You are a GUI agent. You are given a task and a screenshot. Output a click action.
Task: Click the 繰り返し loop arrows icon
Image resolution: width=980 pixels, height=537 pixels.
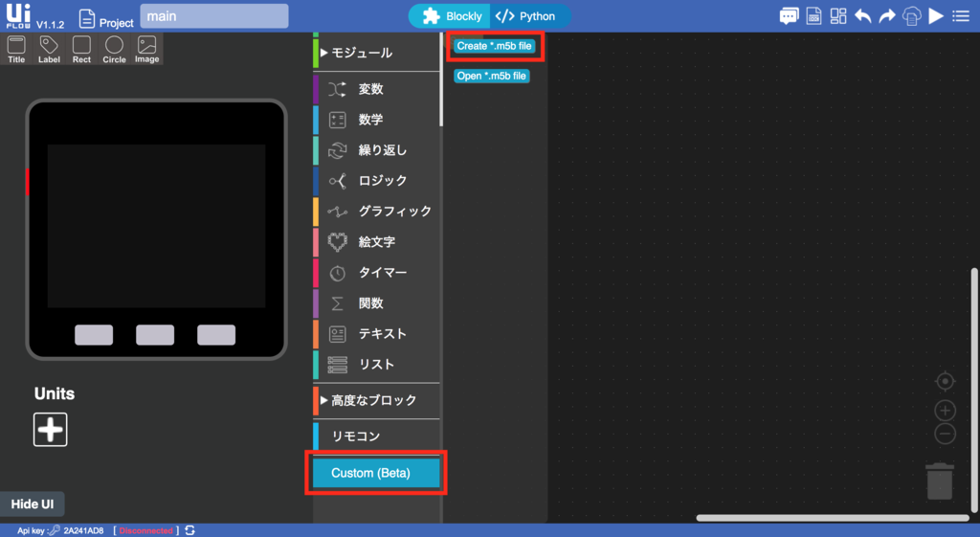click(x=338, y=150)
